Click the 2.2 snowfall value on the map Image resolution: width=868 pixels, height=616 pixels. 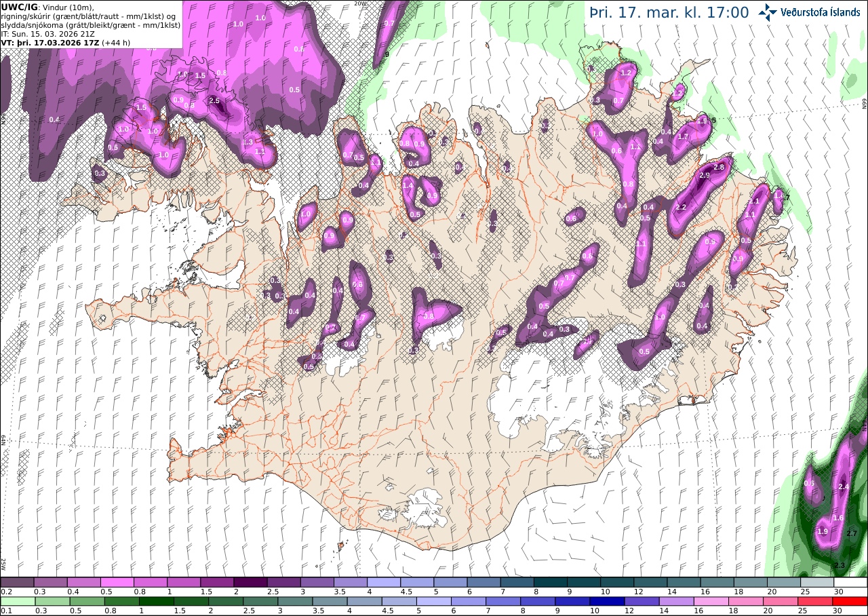[x=682, y=207]
